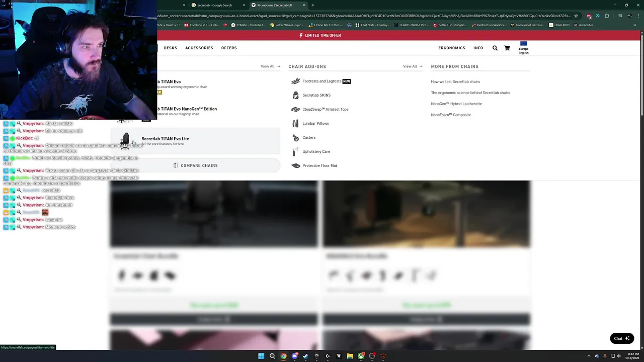Open Steam from the taskbar
Viewport: 644px width, 362px height.
coord(305,356)
